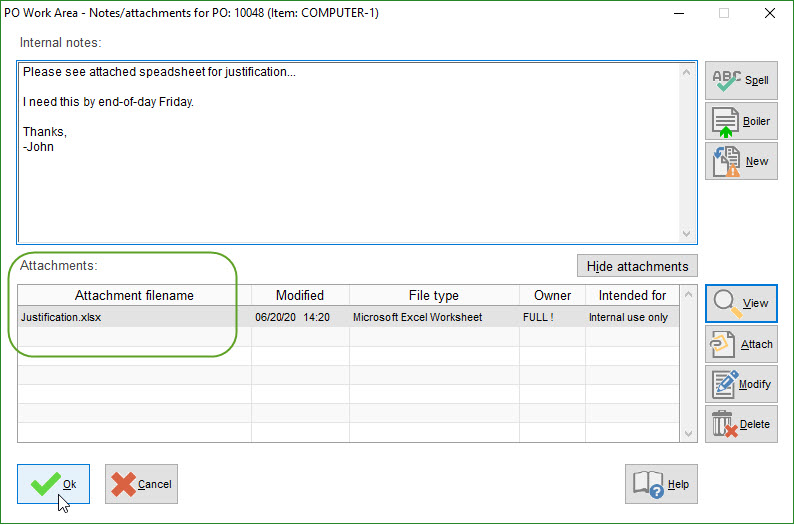Sort by Attachment filename column header

click(x=134, y=296)
